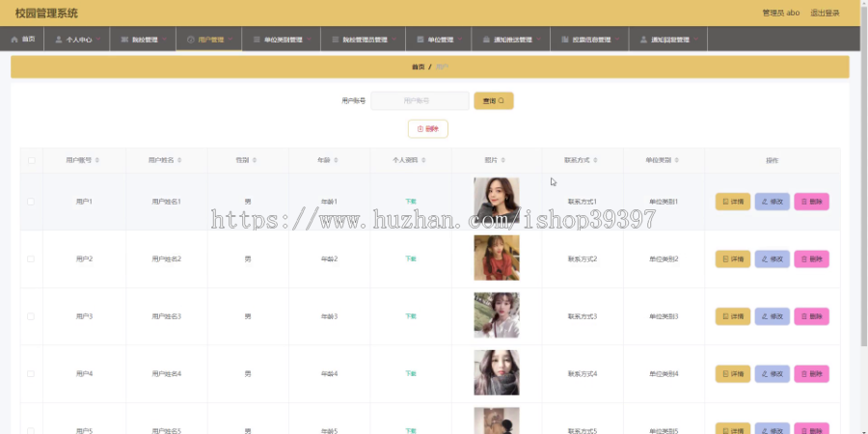This screenshot has width=868, height=434.
Task: Check the checkbox for row 用户4
Action: coord(31,373)
